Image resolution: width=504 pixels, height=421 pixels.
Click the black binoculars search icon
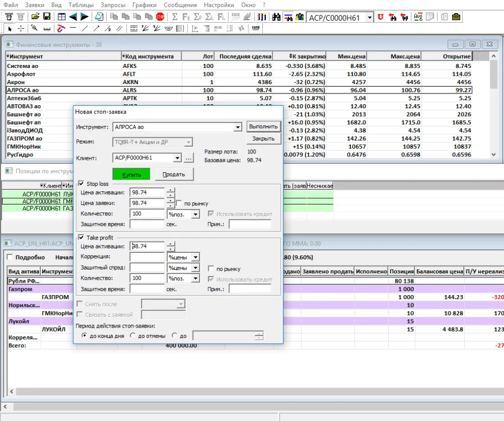point(277,17)
